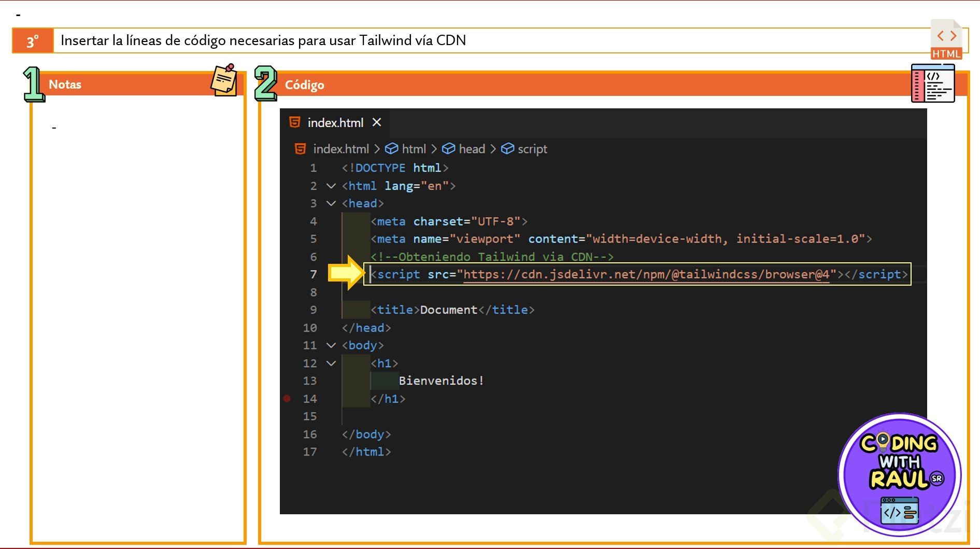
Task: Click the Coding with Raul logo badge
Action: click(900, 474)
